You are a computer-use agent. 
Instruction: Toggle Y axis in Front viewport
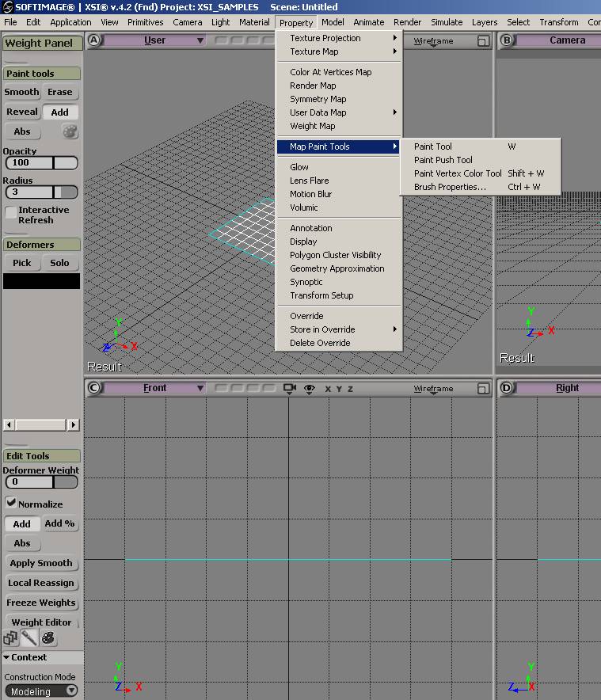coord(339,389)
